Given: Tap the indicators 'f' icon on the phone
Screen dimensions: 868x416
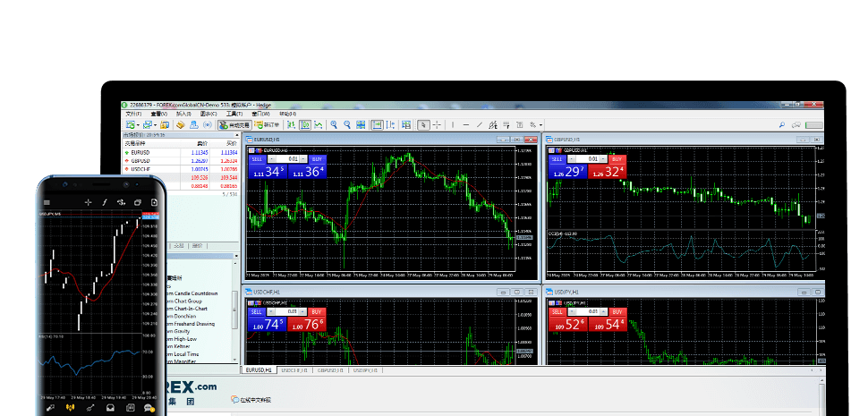Looking at the screenshot, I should (x=104, y=202).
